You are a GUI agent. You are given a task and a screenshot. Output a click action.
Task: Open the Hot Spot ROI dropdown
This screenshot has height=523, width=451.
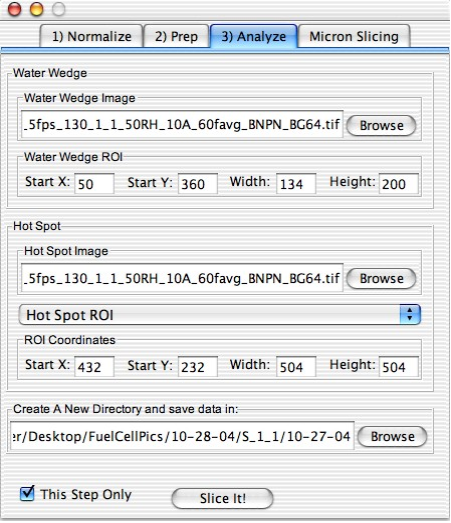219,315
